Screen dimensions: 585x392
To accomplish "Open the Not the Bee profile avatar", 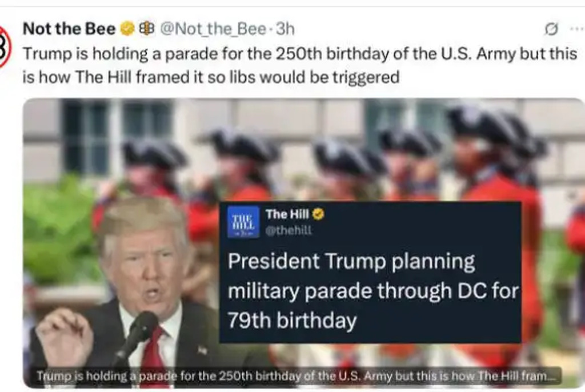I will (x=5, y=47).
